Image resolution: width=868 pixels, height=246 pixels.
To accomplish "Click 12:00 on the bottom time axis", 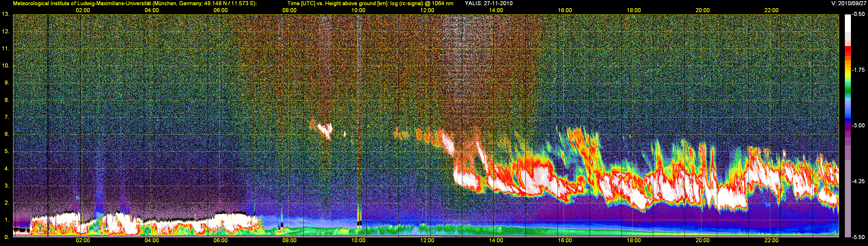I will point(427,241).
